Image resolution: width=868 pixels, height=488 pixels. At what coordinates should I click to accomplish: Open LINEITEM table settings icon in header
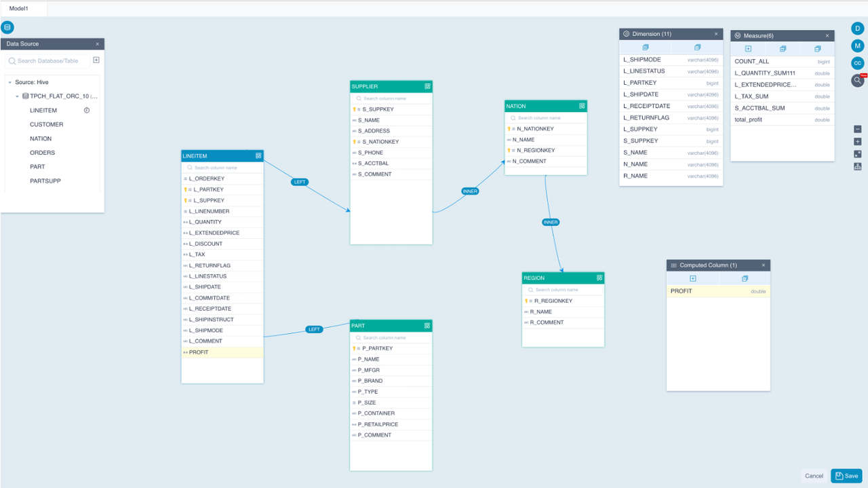coord(258,156)
